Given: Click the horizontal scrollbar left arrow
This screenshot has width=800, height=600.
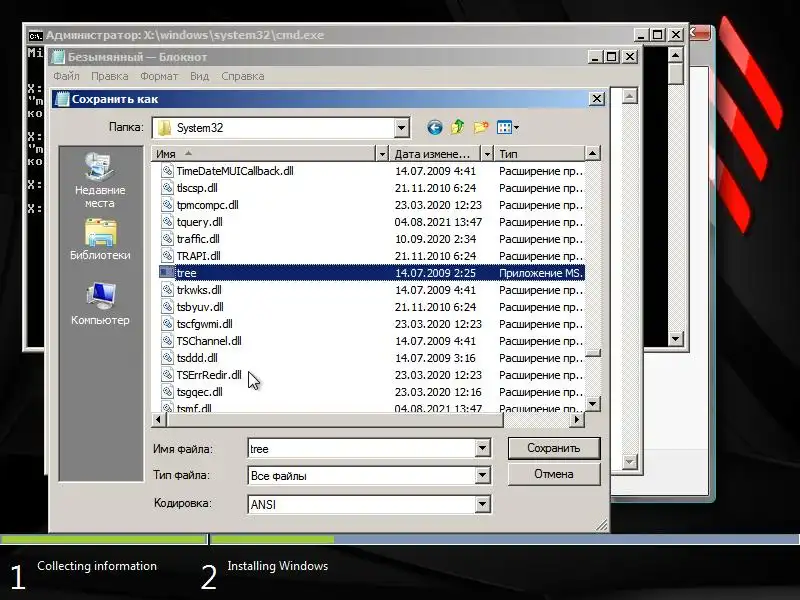Looking at the screenshot, I should pyautogui.click(x=159, y=419).
